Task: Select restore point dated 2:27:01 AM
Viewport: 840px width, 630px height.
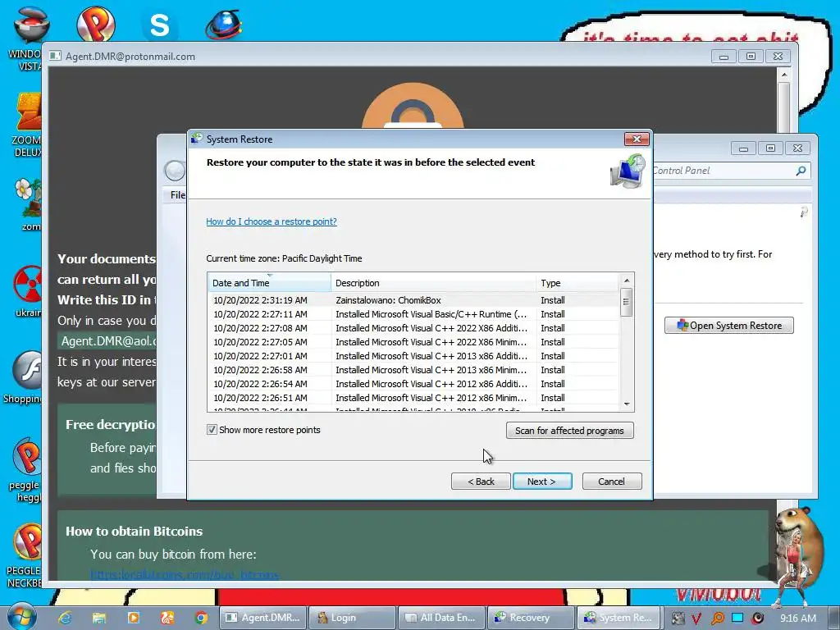Action: click(x=413, y=356)
